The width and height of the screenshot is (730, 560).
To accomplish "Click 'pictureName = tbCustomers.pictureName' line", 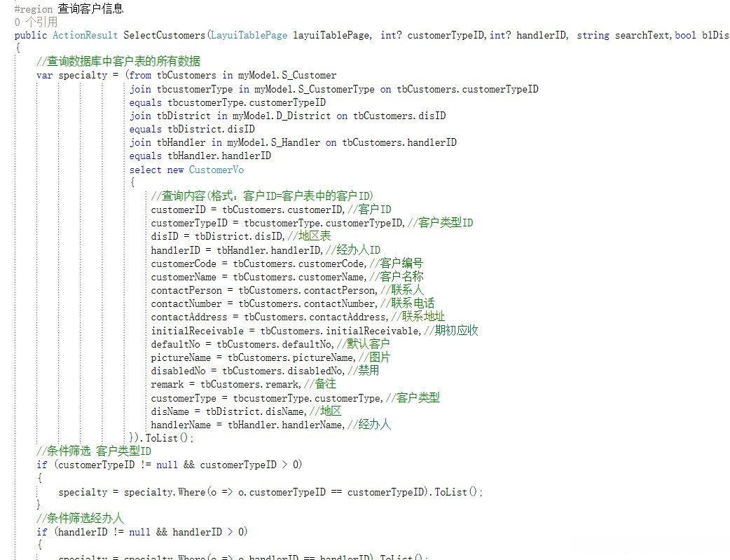I will pyautogui.click(x=253, y=358).
